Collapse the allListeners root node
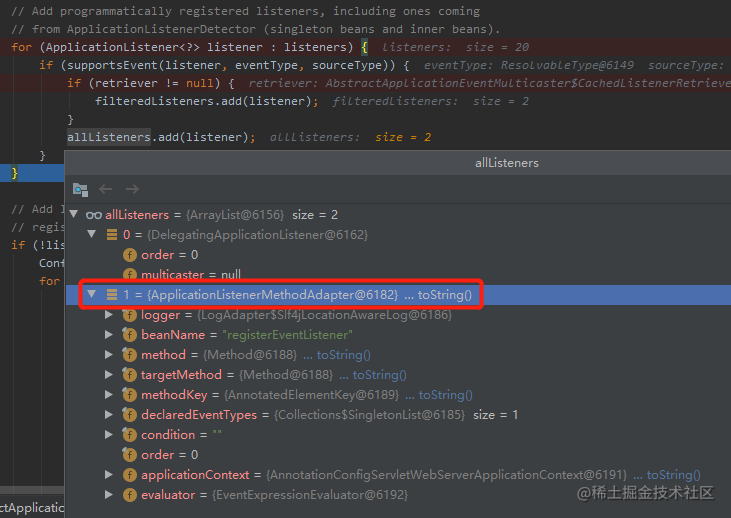731x518 pixels. click(74, 214)
